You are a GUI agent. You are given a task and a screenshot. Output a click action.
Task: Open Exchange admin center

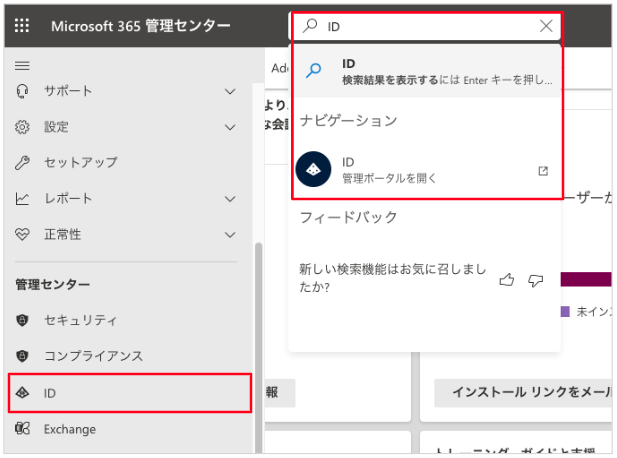click(x=126, y=429)
